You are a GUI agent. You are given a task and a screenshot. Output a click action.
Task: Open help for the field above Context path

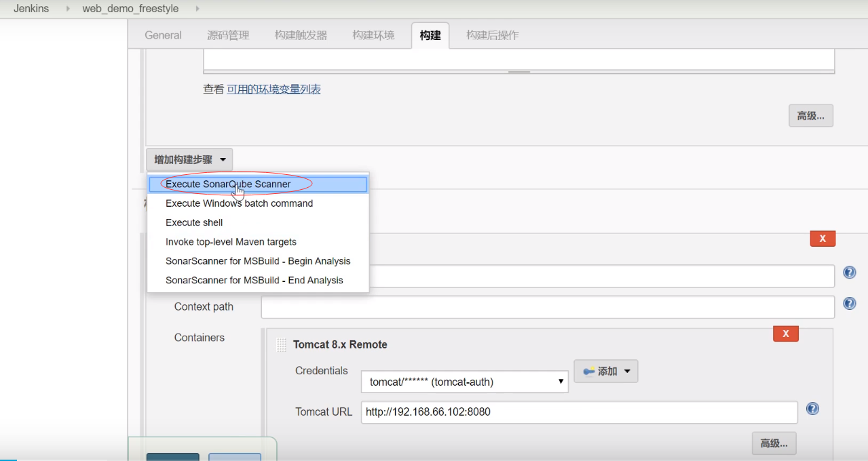point(849,272)
